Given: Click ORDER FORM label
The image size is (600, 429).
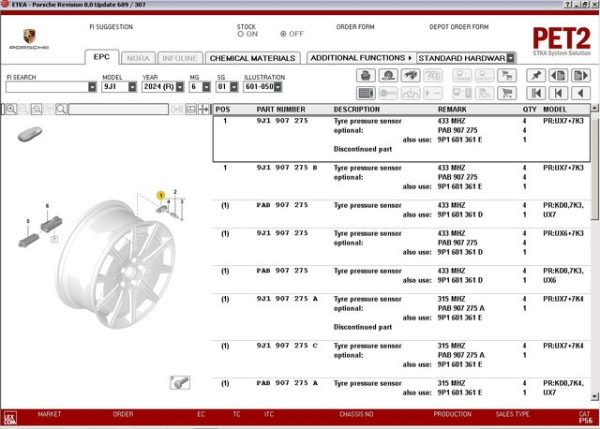Looking at the screenshot, I should point(355,27).
